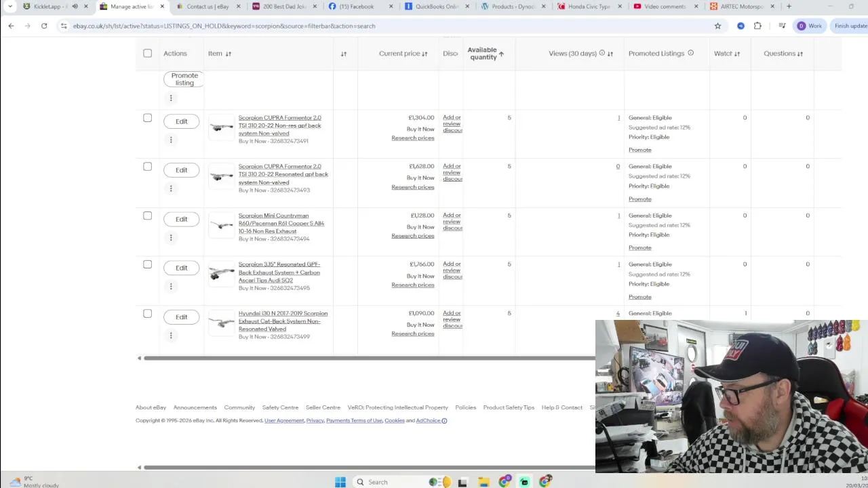Edit the Hyundai i30 N listing
The width and height of the screenshot is (868, 488).
point(181,317)
